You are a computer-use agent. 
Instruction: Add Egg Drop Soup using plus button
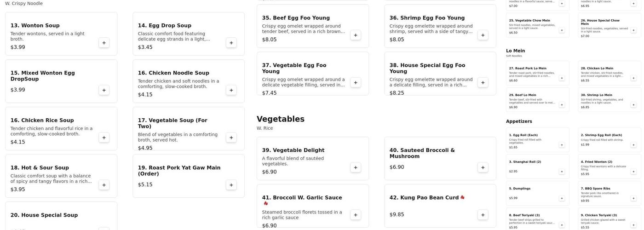(x=231, y=43)
